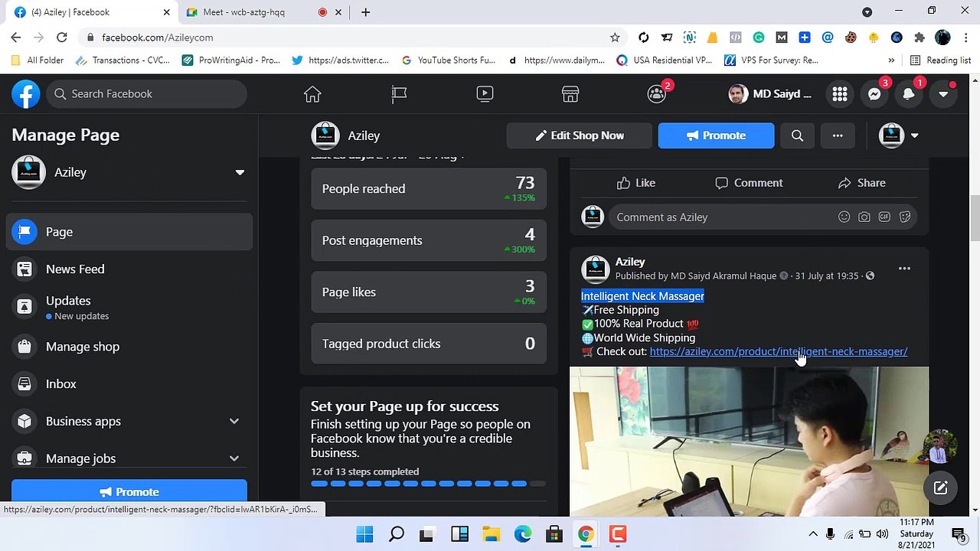
Task: Share the post
Action: point(861,183)
